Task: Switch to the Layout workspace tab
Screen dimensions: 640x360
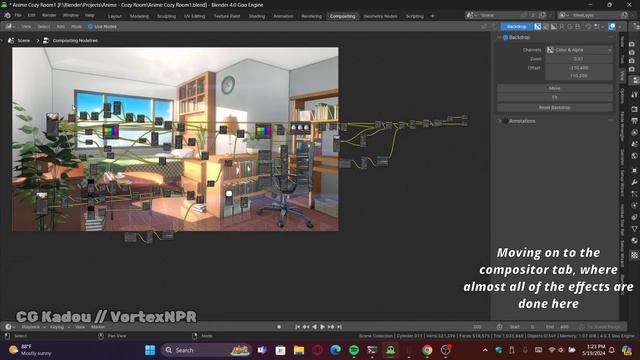Action: tap(115, 16)
